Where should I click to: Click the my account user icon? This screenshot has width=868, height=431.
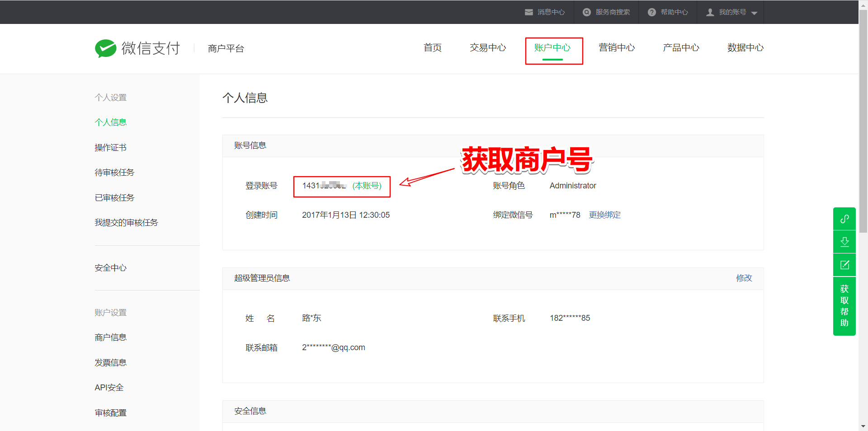click(710, 12)
